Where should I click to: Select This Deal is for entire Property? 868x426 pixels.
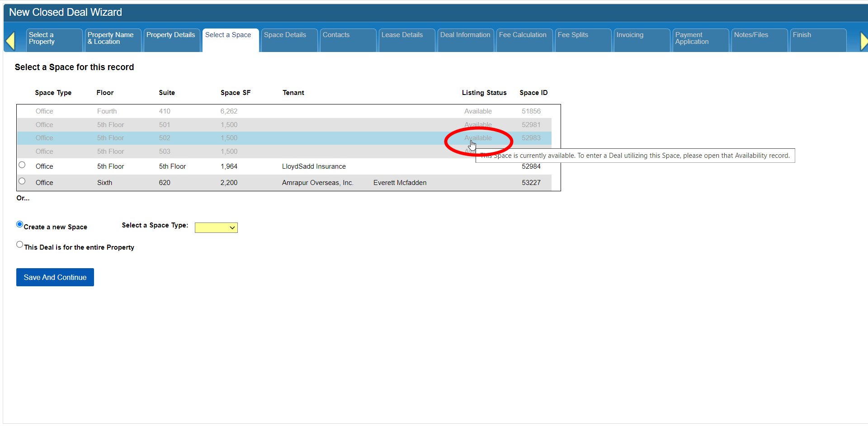[19, 245]
